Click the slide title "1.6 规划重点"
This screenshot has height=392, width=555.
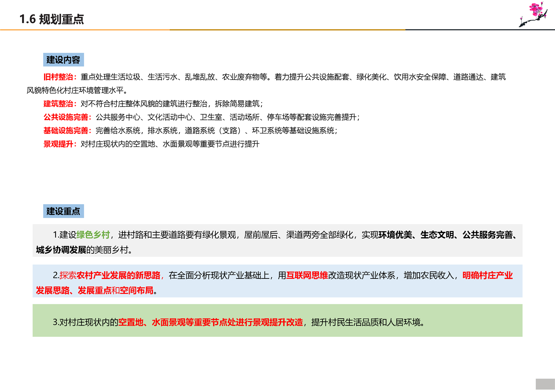(x=52, y=19)
